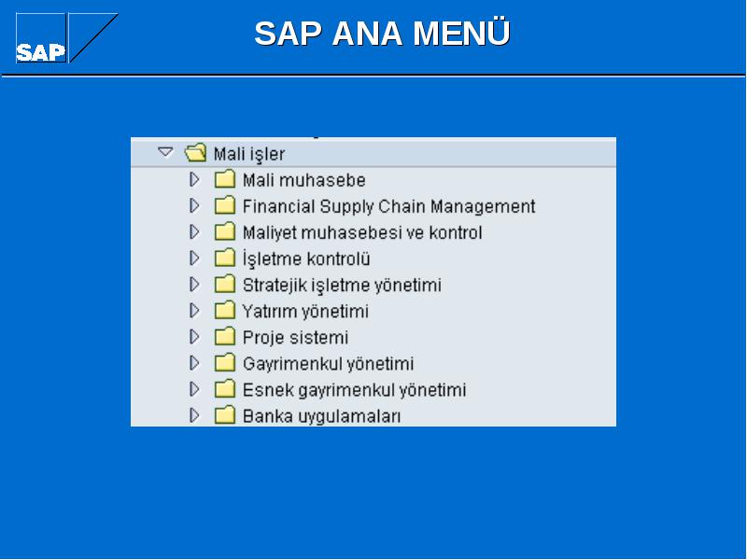This screenshot has width=747, height=560.
Task: Expand the Mali muhasebe folder arrow
Action: coord(194,179)
